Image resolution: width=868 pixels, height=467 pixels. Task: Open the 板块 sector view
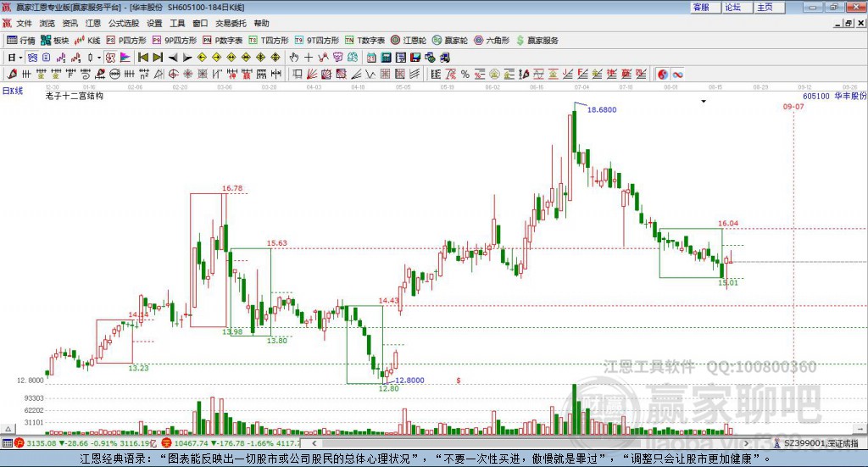[54, 41]
